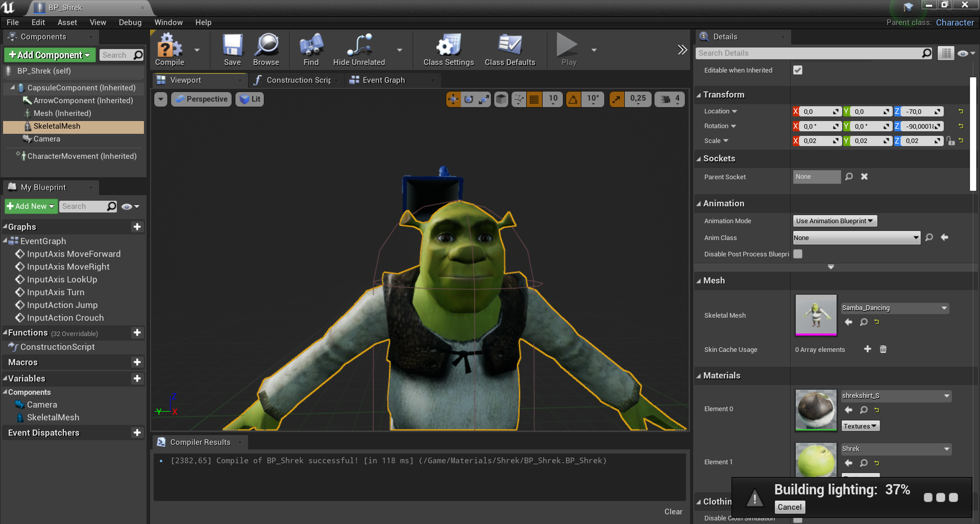980x524 pixels.
Task: Toggle the scale lock icon
Action: click(950, 140)
